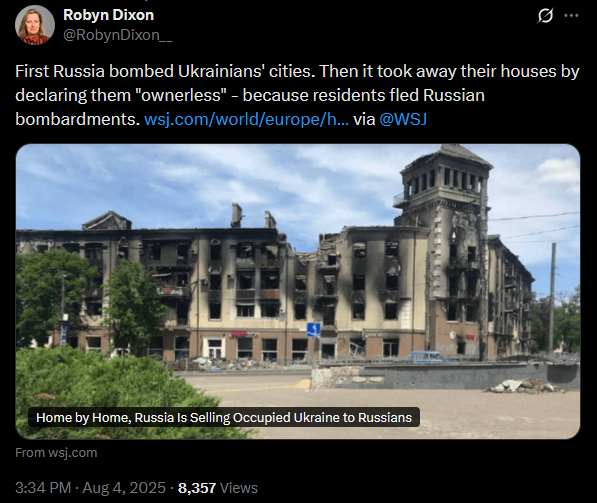Click the 'Home by Home' headline caption

[224, 418]
